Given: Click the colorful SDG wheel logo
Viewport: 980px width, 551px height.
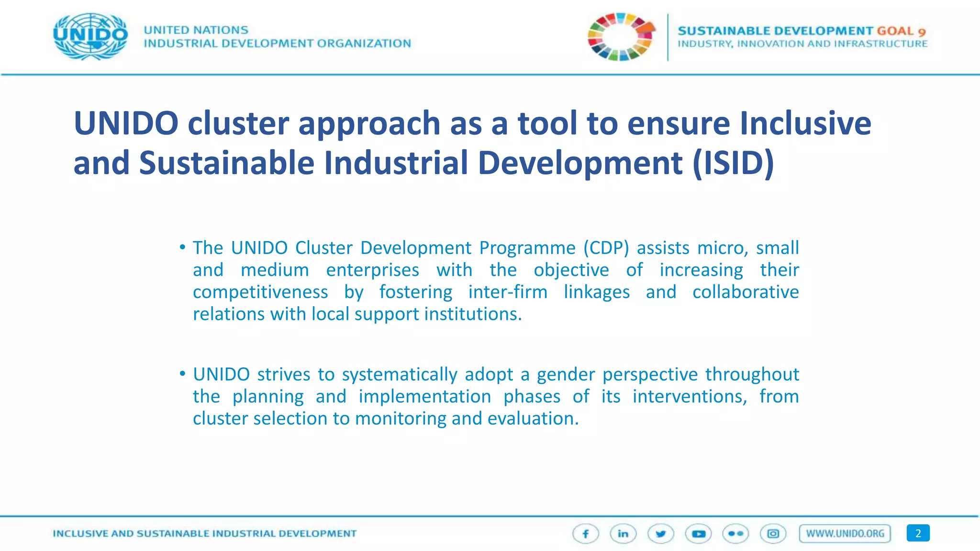Looking at the screenshot, I should 621,37.
